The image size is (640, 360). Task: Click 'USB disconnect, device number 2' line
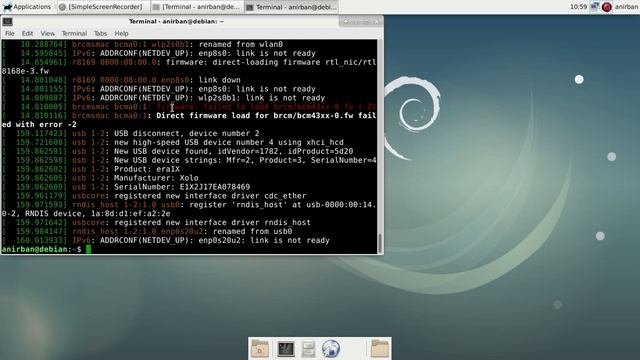point(187,133)
